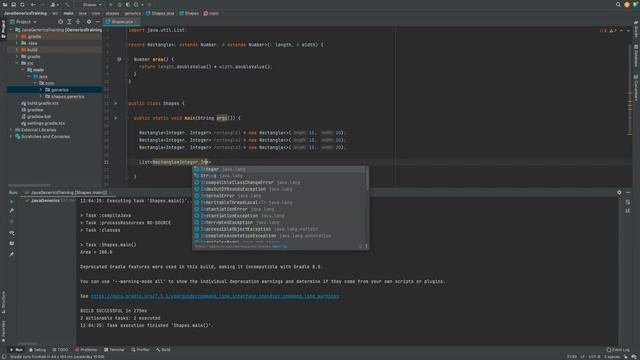Open the Terminal tool window tab
640x360 pixels.
pos(114,350)
